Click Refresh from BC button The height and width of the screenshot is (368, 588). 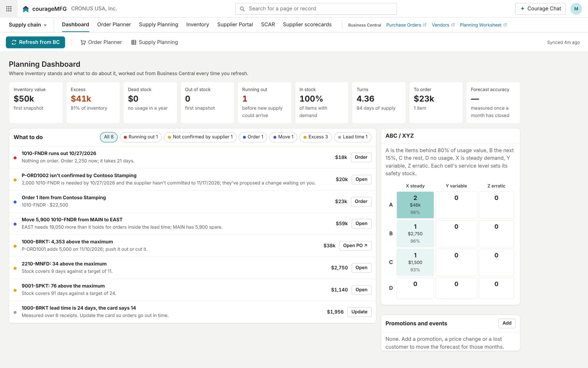[36, 42]
